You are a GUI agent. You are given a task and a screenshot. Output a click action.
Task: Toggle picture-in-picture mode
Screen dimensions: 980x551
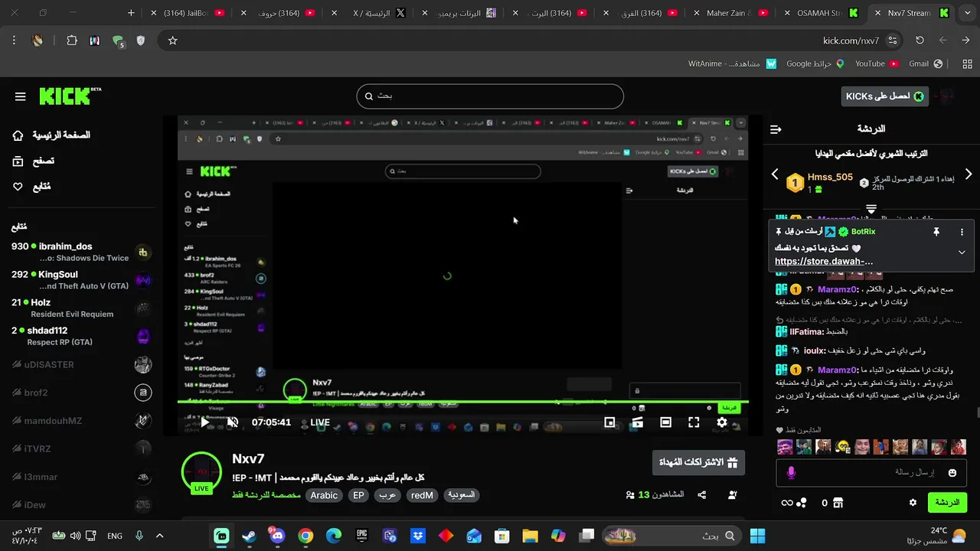tap(609, 422)
